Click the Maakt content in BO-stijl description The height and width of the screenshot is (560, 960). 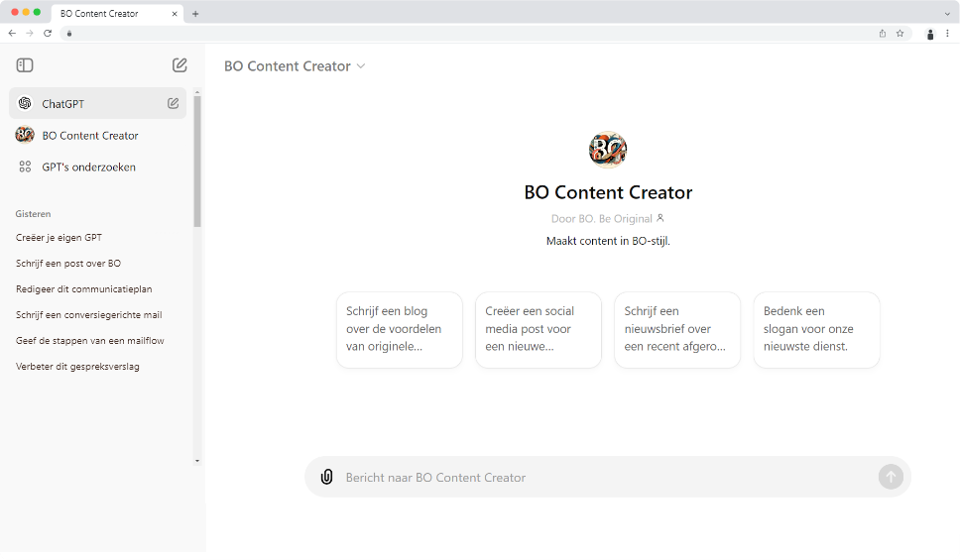tap(608, 241)
